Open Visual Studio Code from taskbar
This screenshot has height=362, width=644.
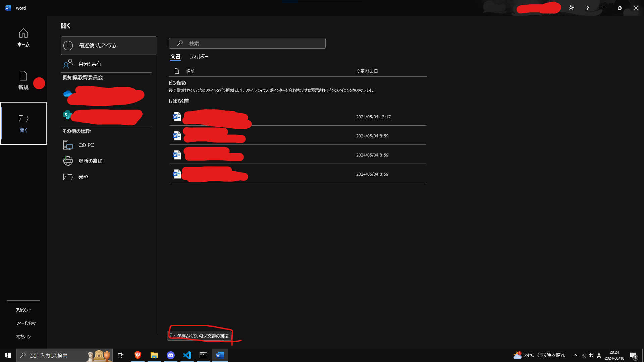(x=187, y=355)
